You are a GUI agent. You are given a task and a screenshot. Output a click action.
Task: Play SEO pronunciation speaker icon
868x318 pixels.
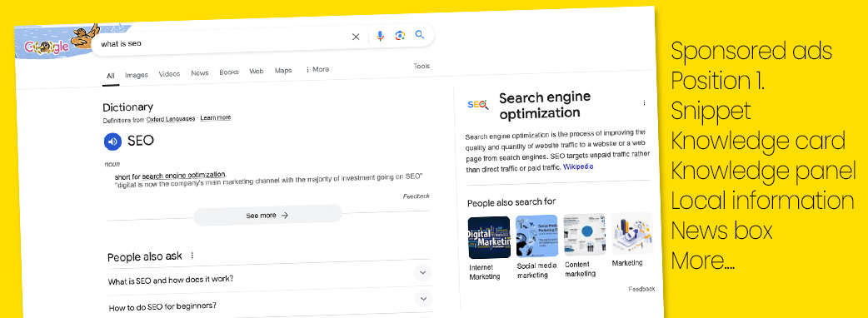112,142
